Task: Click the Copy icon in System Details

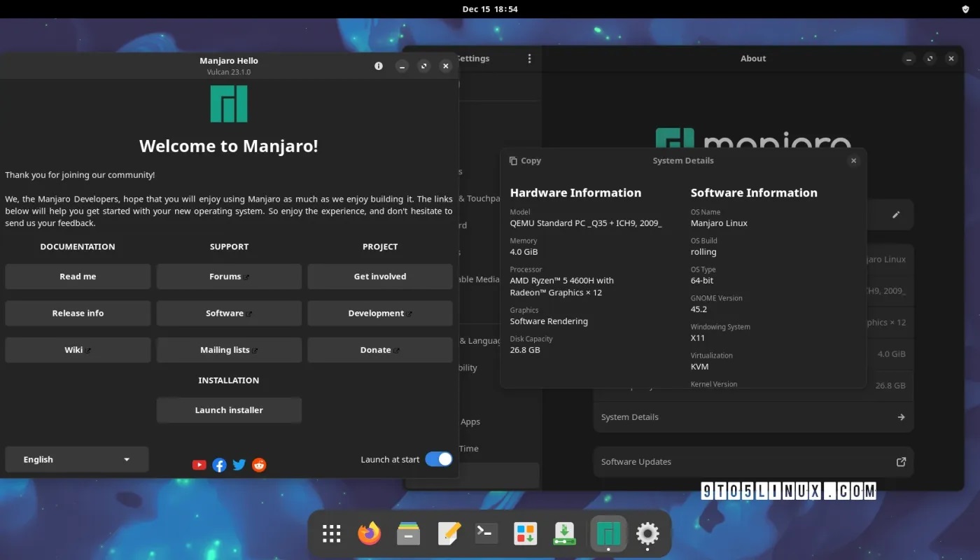Action: (x=513, y=160)
